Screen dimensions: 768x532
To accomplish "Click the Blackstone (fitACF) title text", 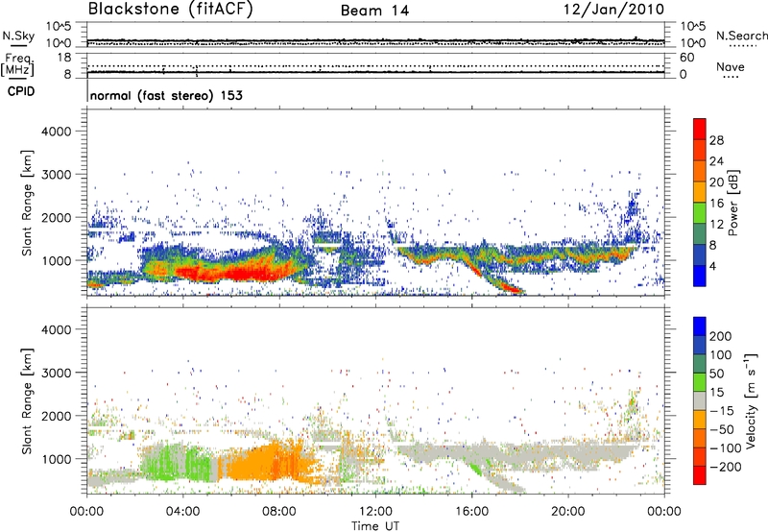I will click(x=171, y=10).
